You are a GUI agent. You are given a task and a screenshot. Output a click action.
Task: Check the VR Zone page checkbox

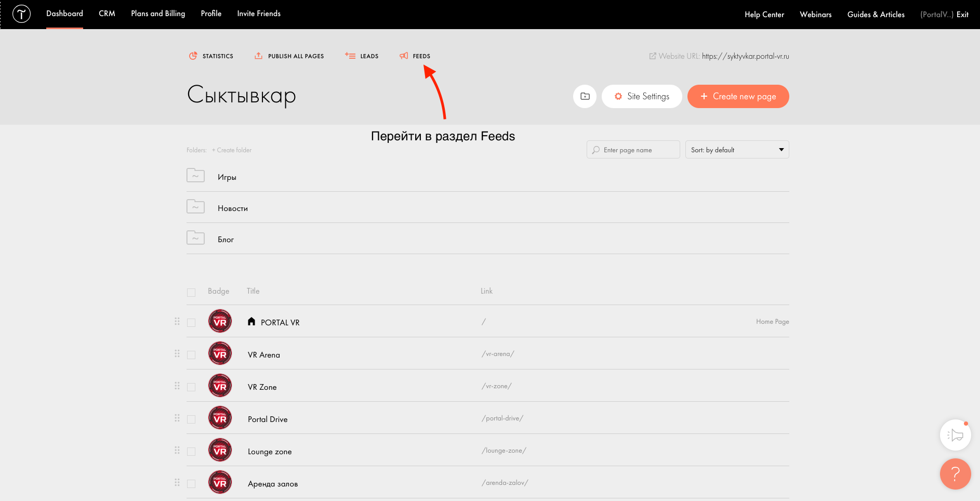(x=191, y=387)
